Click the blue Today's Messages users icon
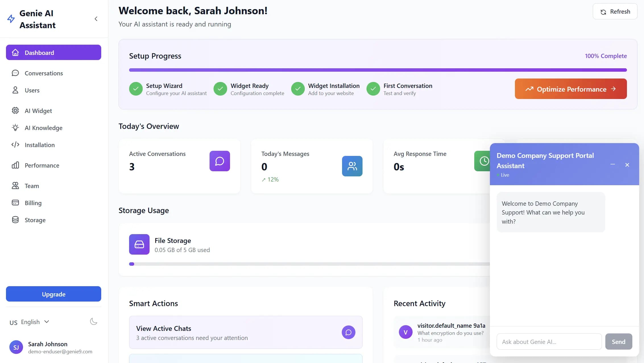The width and height of the screenshot is (644, 363). click(352, 166)
